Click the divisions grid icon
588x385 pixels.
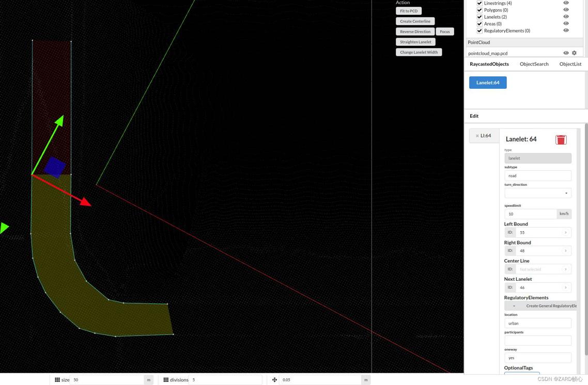(166, 380)
